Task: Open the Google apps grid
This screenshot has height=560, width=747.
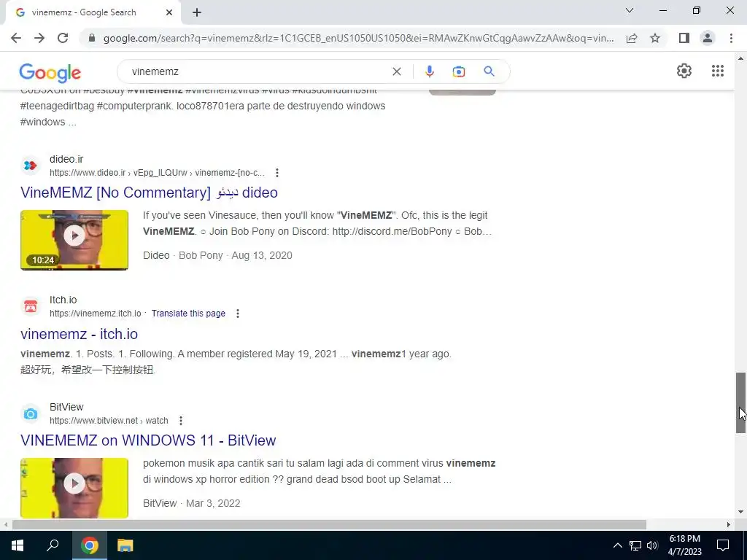Action: [718, 71]
